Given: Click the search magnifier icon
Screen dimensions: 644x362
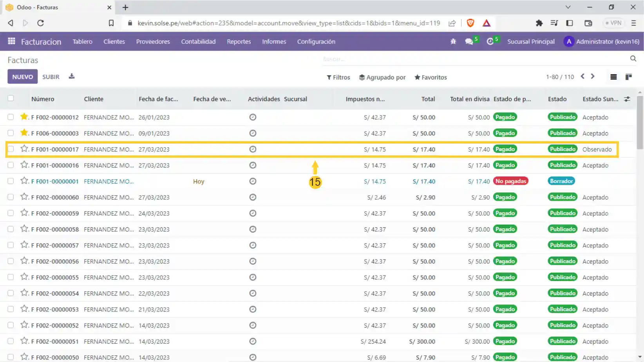Looking at the screenshot, I should [x=633, y=59].
